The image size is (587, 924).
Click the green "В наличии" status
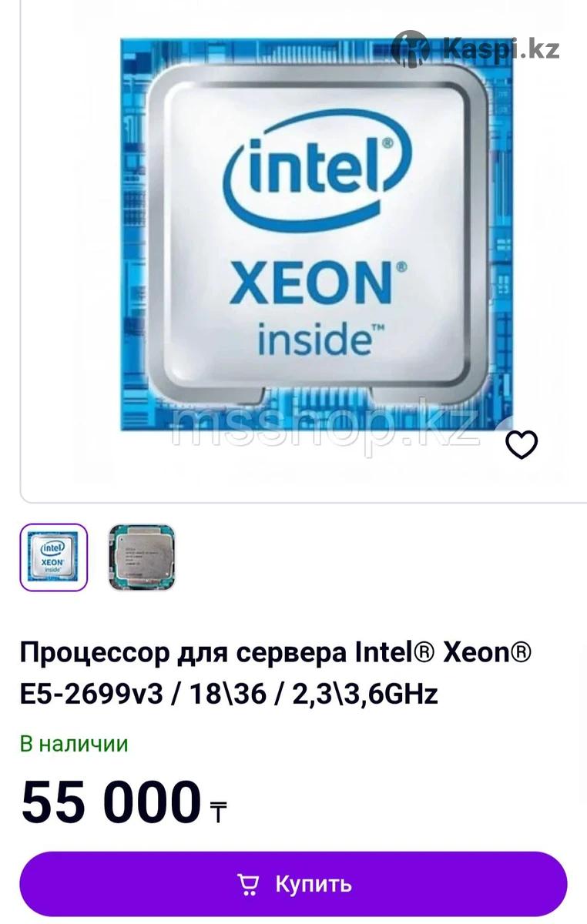74,745
